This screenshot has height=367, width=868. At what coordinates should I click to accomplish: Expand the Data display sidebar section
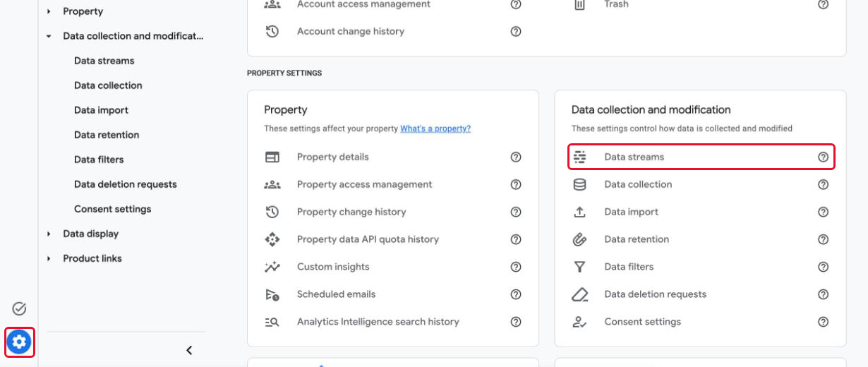pos(49,234)
